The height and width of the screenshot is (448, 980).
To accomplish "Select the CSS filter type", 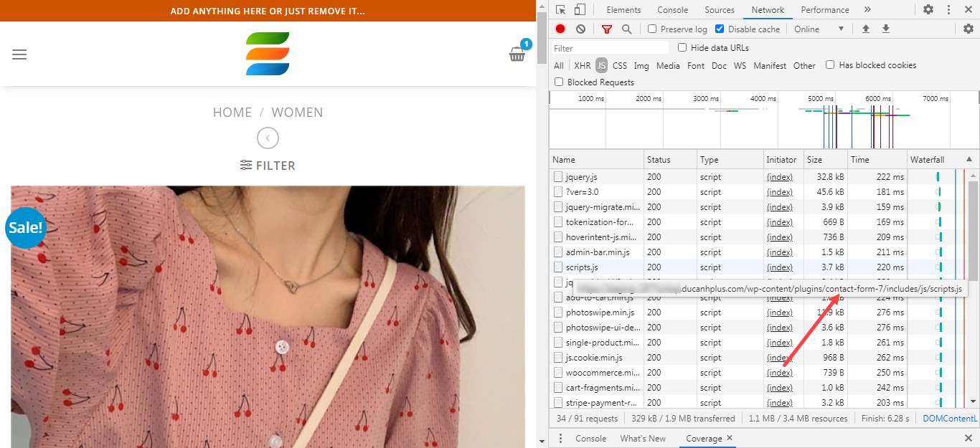I will tap(619, 66).
